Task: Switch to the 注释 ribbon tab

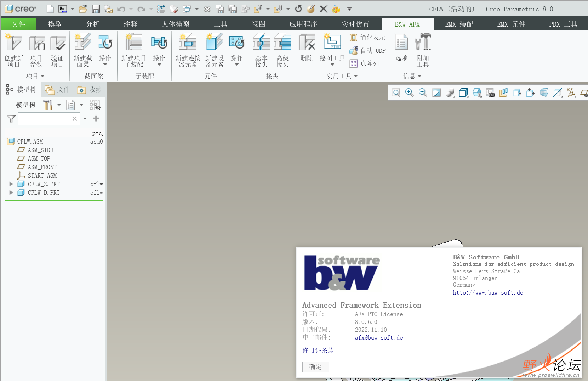Action: coord(130,24)
